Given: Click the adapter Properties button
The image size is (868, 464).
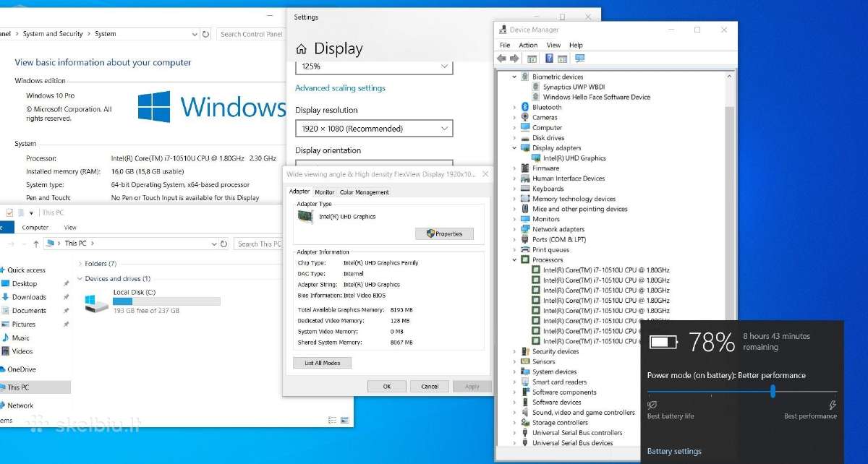Looking at the screenshot, I should pyautogui.click(x=444, y=233).
